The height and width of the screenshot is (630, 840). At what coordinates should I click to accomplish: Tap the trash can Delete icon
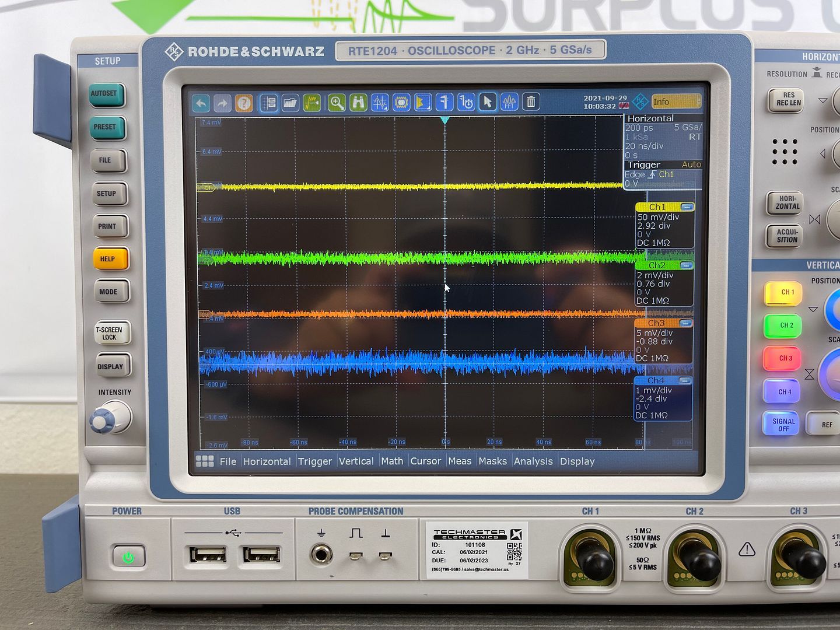click(531, 102)
